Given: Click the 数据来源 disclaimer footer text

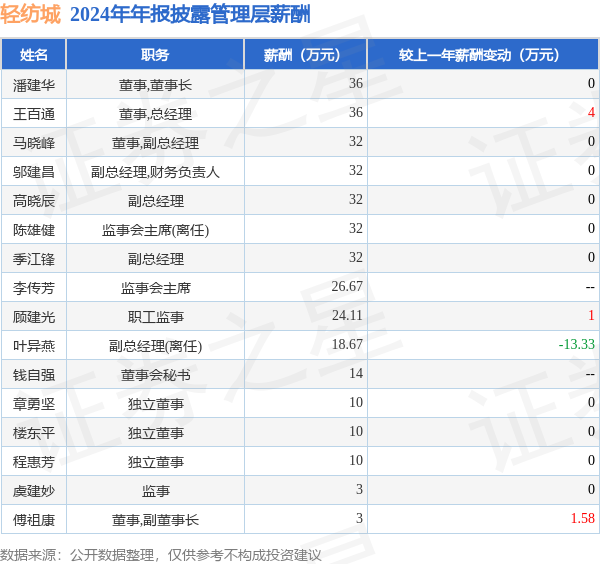Looking at the screenshot, I should tap(161, 556).
